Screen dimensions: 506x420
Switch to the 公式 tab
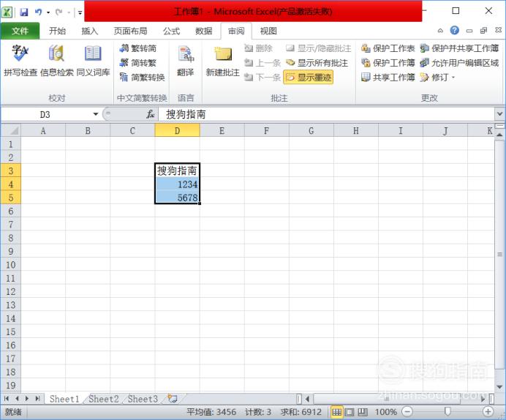click(171, 31)
